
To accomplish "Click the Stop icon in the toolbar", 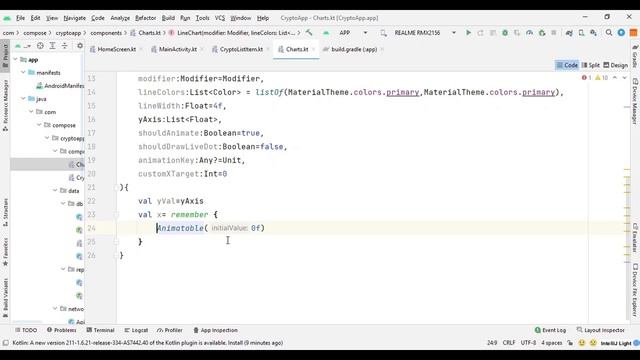I will pos(554,33).
